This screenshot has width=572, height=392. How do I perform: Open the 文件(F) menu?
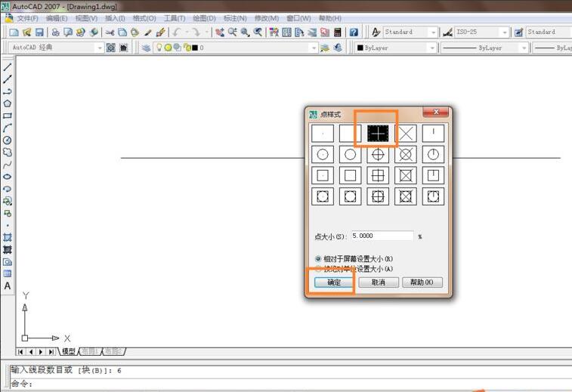pos(28,18)
